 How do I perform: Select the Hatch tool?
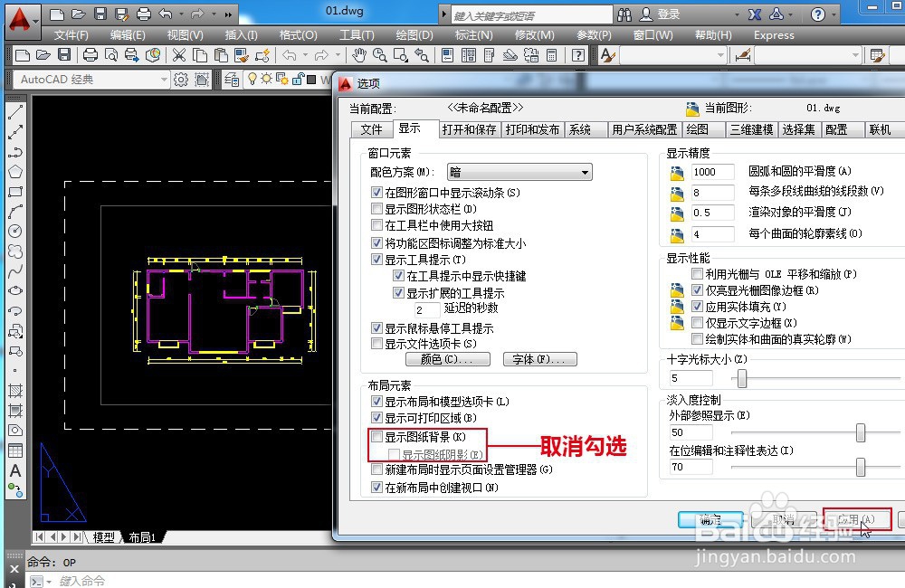click(x=15, y=391)
